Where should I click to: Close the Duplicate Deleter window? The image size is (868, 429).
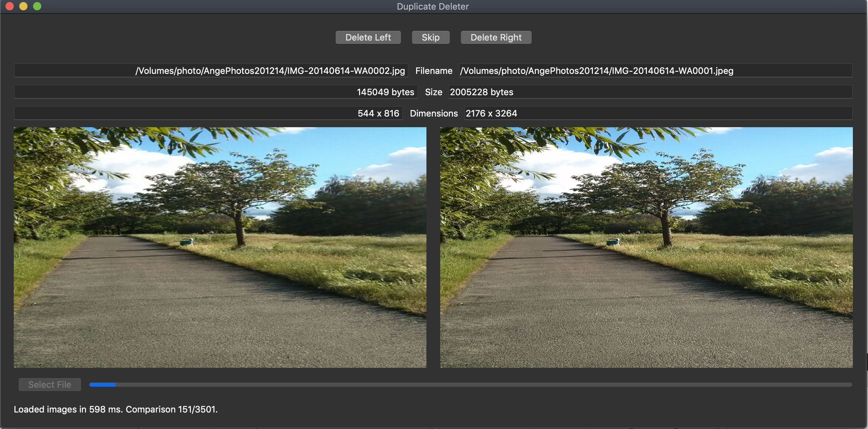(x=10, y=6)
